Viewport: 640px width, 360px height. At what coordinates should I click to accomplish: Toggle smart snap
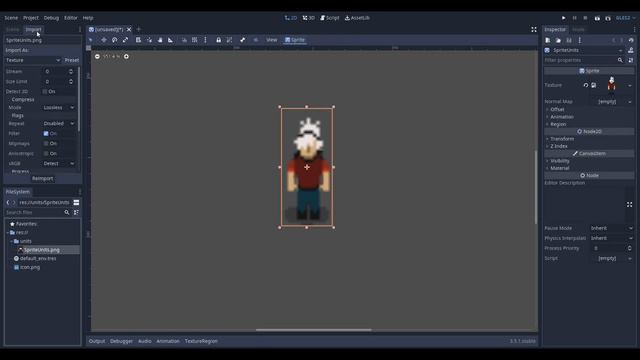click(184, 40)
